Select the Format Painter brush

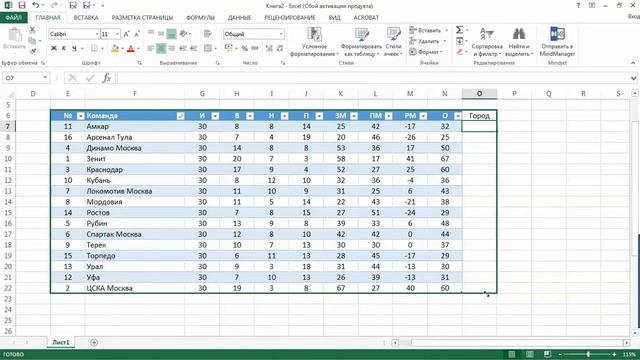pos(32,51)
